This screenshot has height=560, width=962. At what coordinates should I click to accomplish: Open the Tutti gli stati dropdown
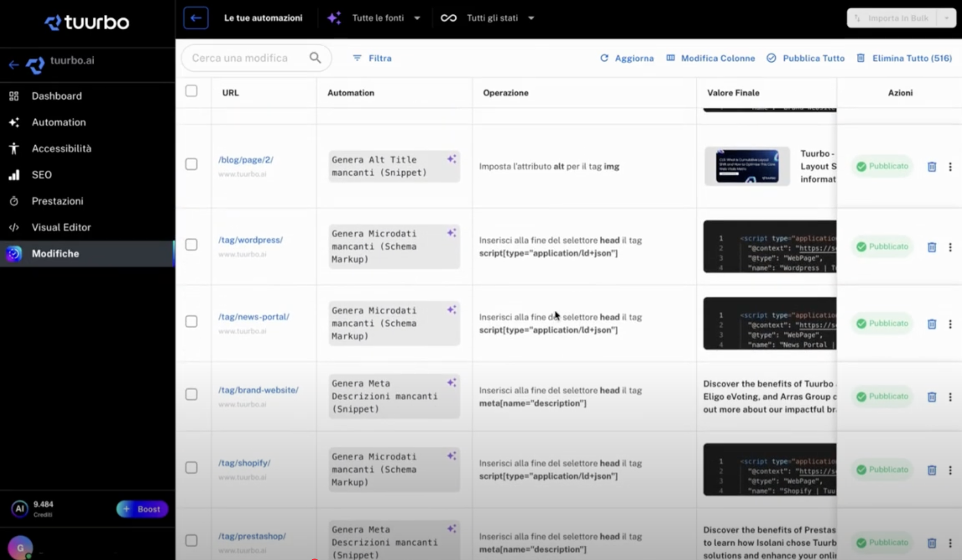click(x=531, y=18)
